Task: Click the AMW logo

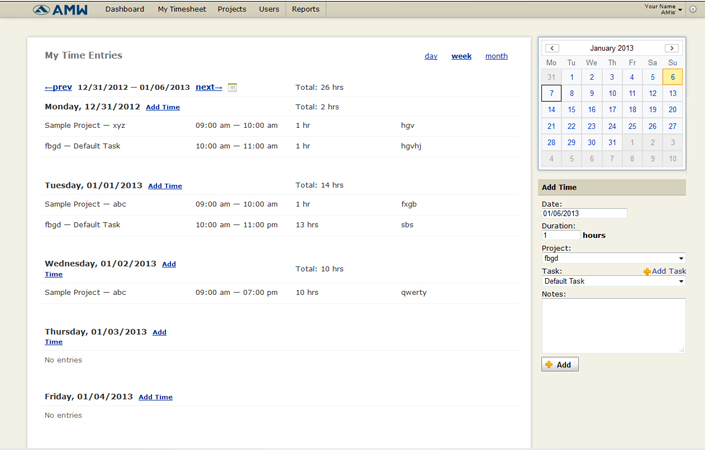Action: [60, 9]
